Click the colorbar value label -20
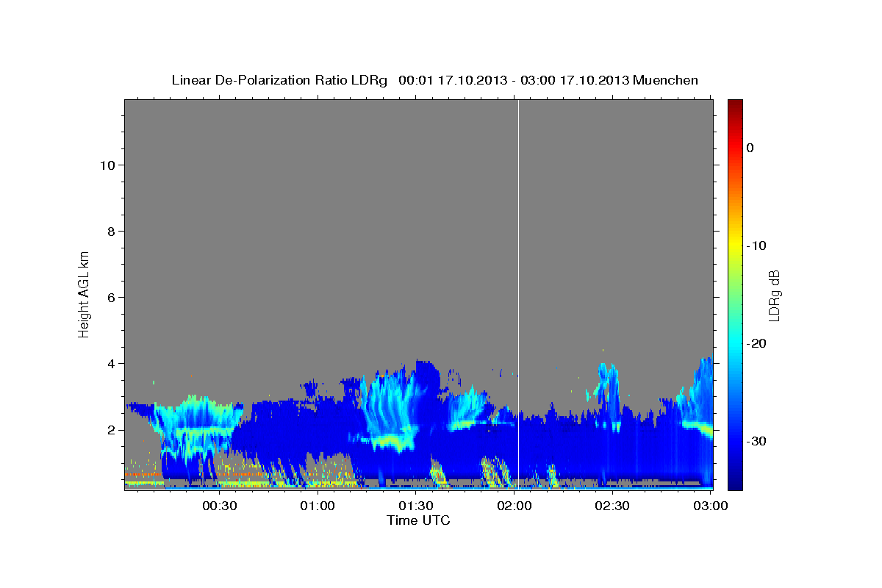The height and width of the screenshot is (588, 882). 756,343
